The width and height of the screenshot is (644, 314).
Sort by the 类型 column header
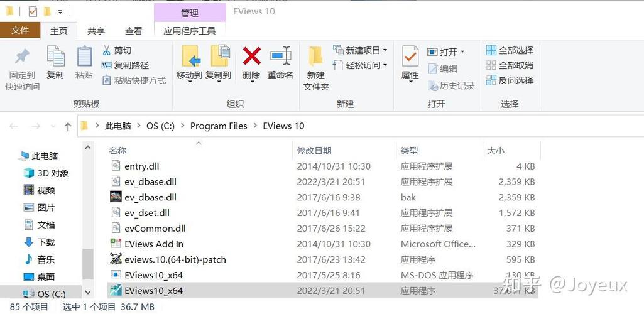pos(440,151)
